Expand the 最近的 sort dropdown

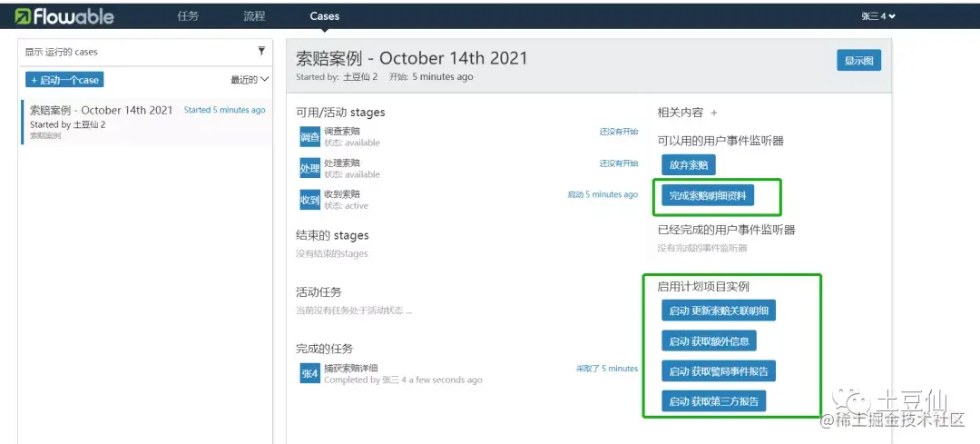250,79
